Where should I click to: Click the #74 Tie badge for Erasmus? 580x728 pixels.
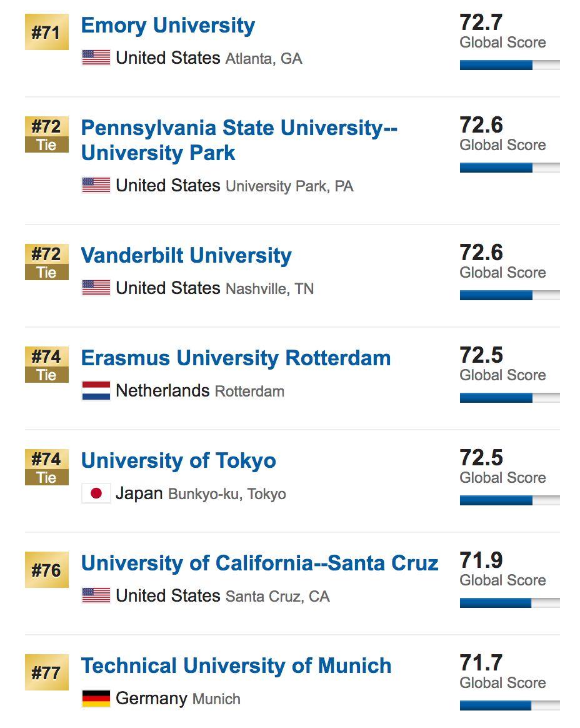point(46,365)
